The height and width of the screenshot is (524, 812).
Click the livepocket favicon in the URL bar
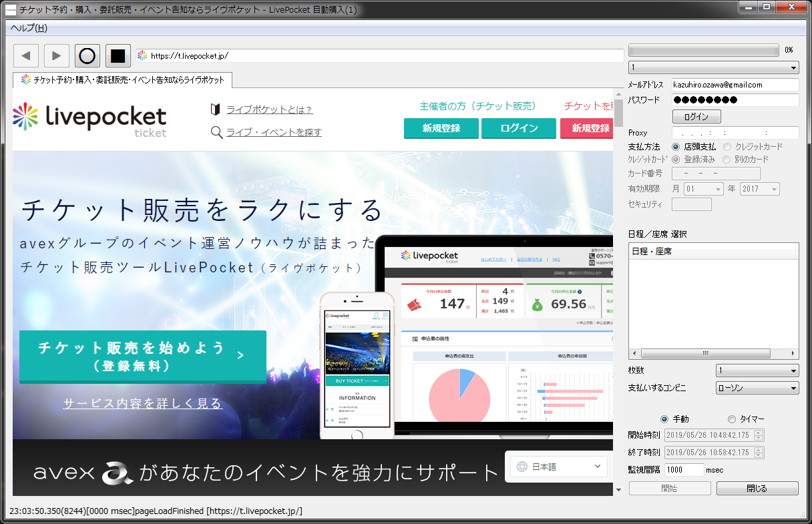point(142,56)
